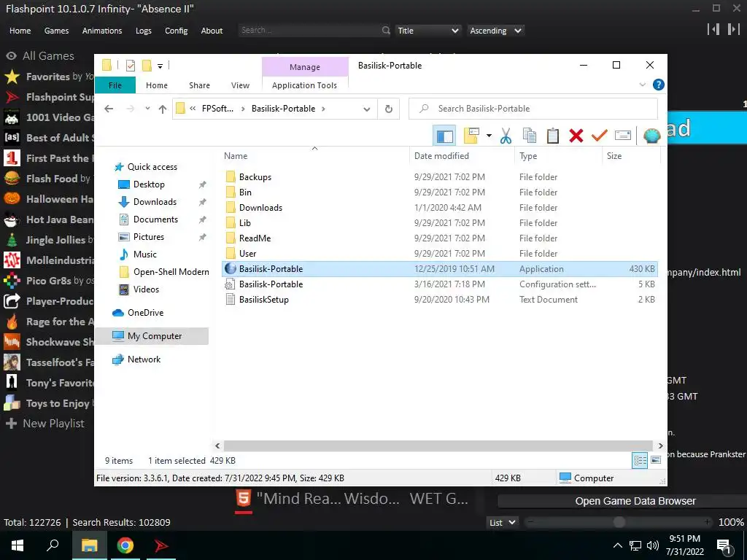Click the Refresh button beside address bar
747x560 pixels.
tap(389, 109)
